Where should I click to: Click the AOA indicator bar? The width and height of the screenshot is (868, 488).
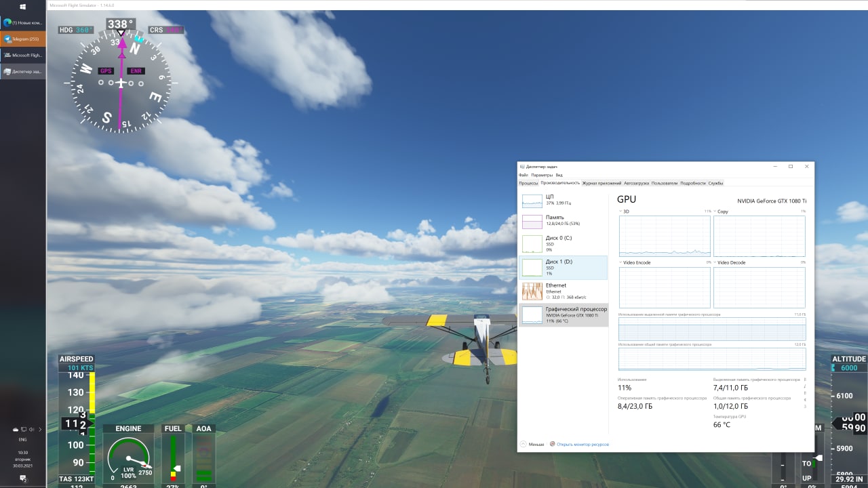203,458
